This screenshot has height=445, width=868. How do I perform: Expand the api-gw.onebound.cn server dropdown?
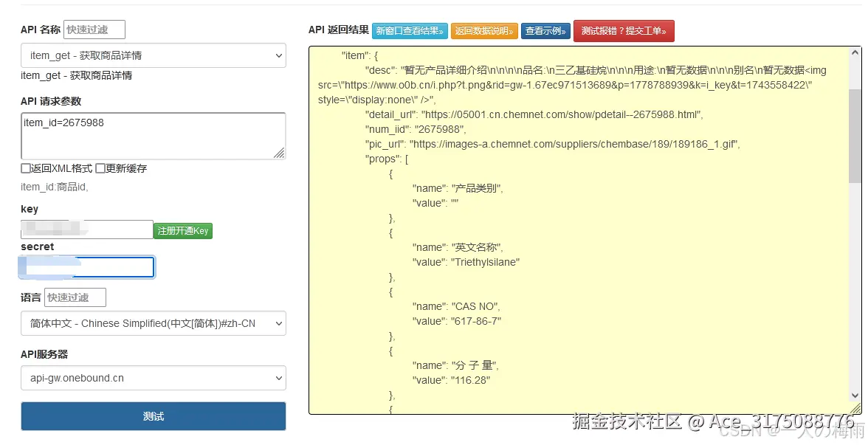(153, 378)
